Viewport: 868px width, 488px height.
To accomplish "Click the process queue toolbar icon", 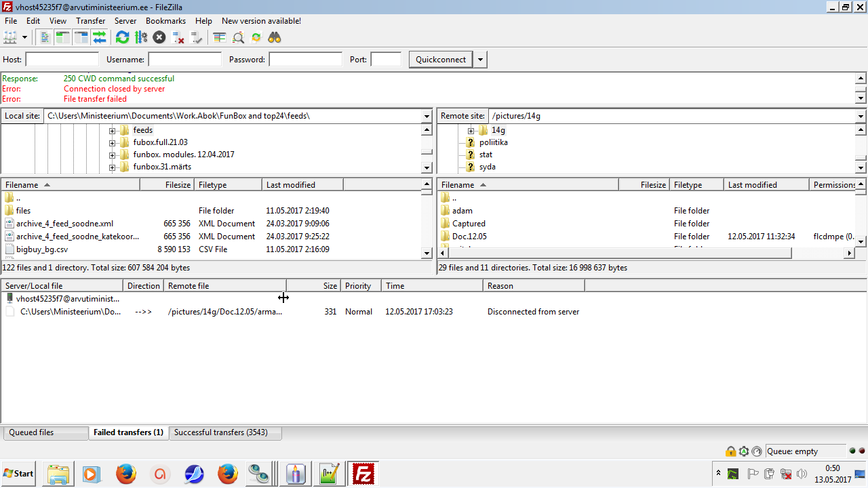I will pyautogui.click(x=140, y=37).
